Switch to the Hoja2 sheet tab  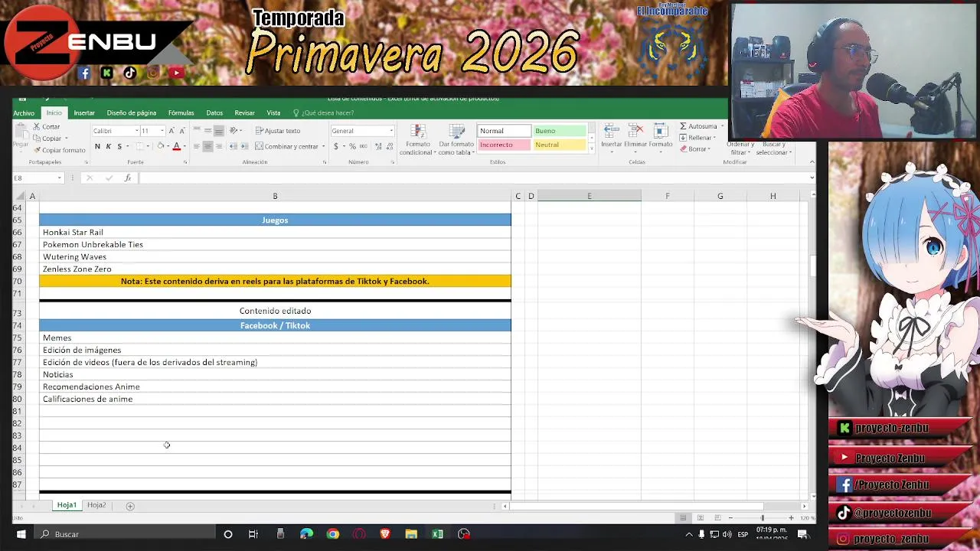pos(96,505)
